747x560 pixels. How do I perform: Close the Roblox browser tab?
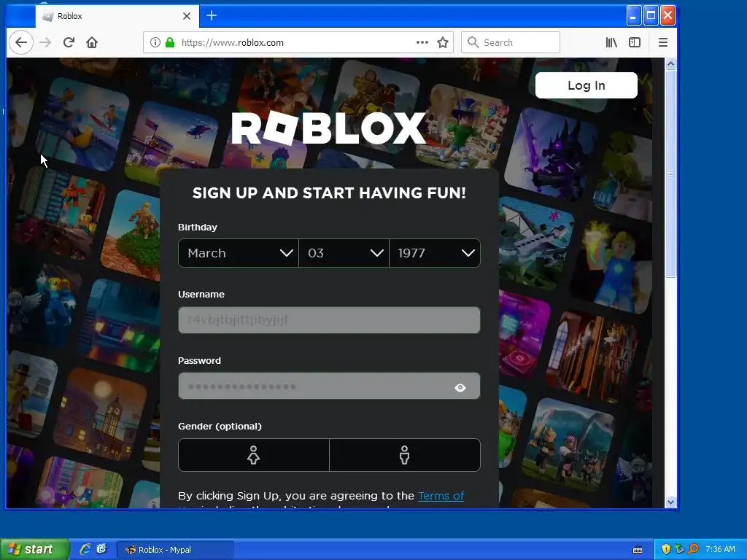[x=187, y=16]
